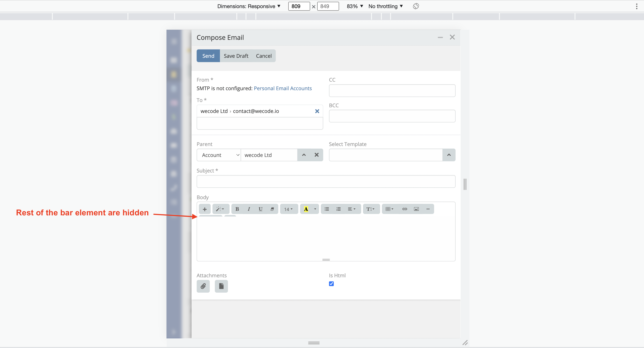Open the Parent type Account dropdown

[219, 155]
